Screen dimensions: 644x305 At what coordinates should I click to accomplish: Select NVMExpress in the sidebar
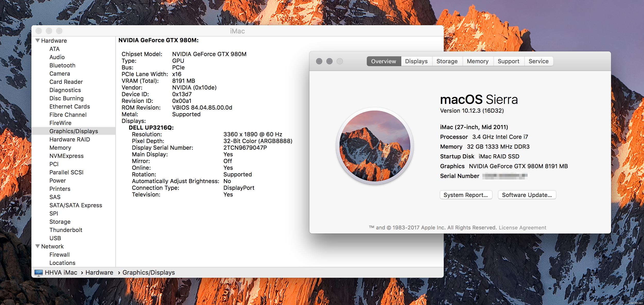66,156
